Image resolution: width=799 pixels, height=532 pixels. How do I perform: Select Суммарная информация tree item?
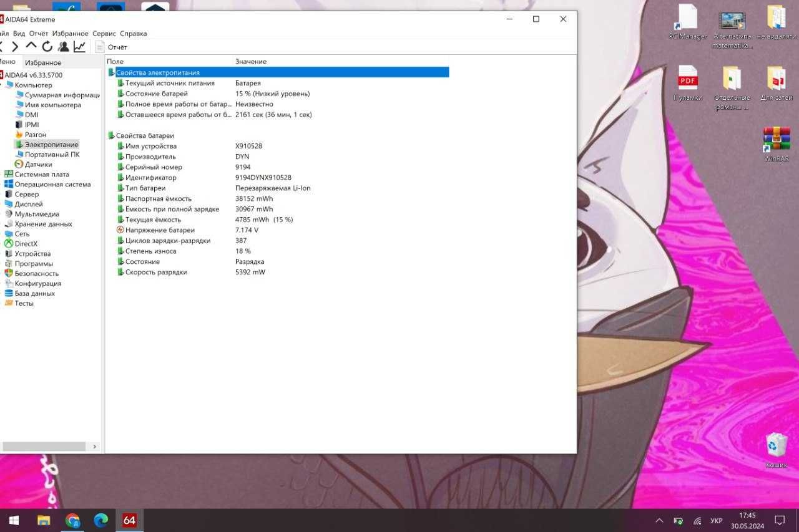pyautogui.click(x=57, y=95)
